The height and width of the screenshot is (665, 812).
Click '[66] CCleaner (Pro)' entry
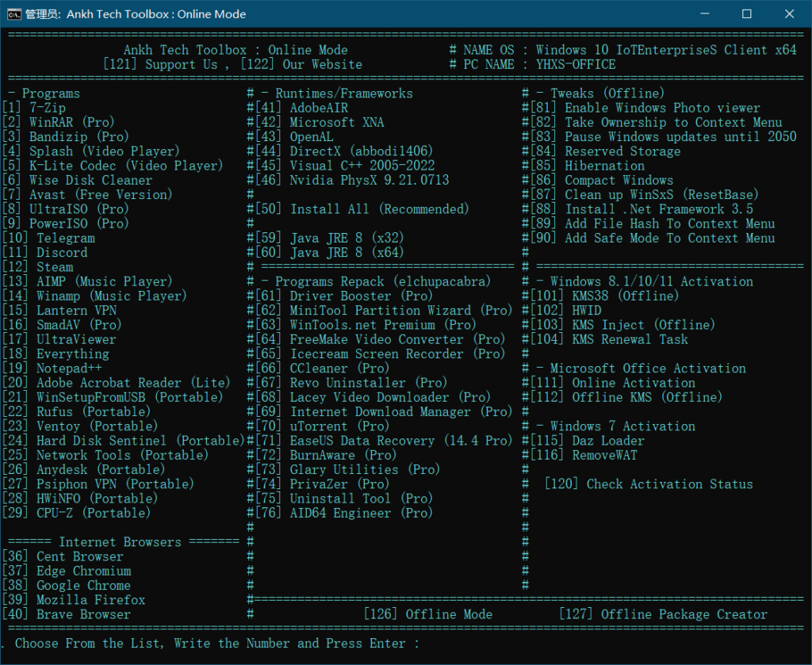click(x=322, y=369)
